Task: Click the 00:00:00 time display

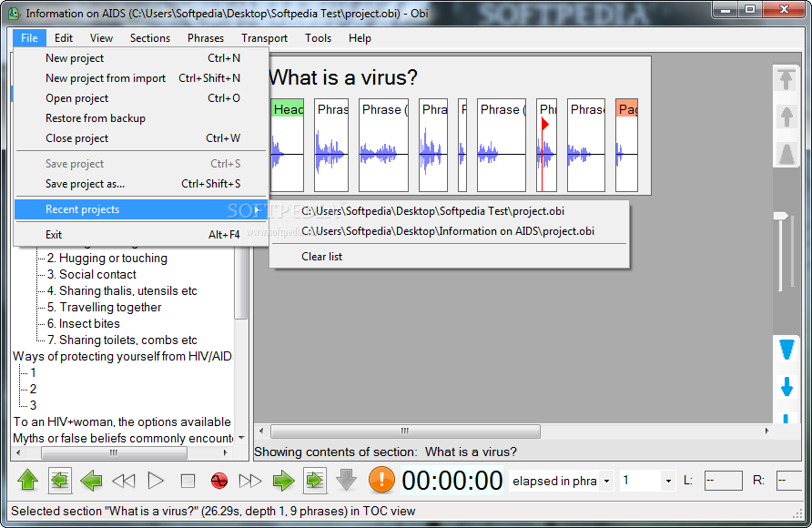Action: click(x=452, y=481)
